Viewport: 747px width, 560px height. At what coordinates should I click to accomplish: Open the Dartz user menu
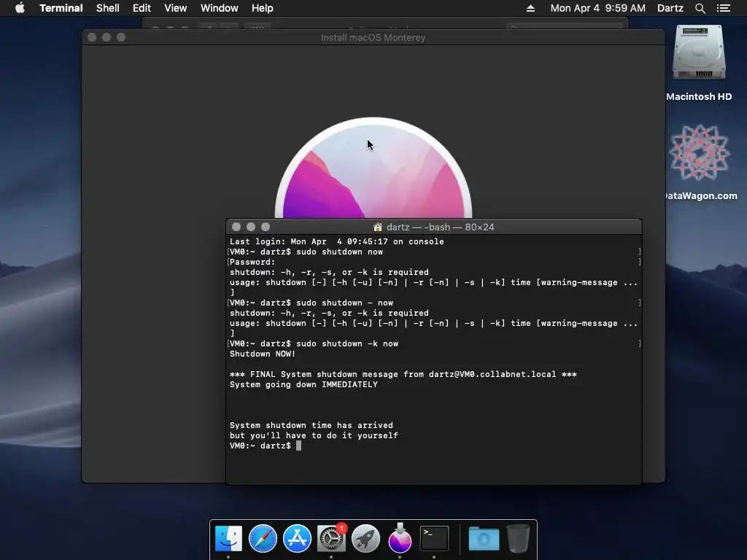(x=670, y=8)
